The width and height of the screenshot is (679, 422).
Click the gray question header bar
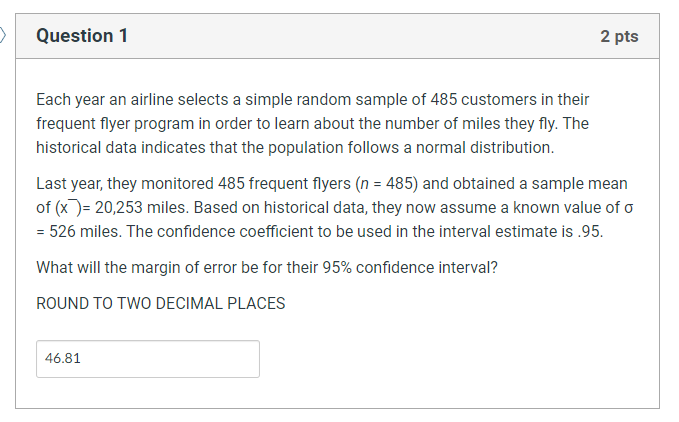click(337, 36)
